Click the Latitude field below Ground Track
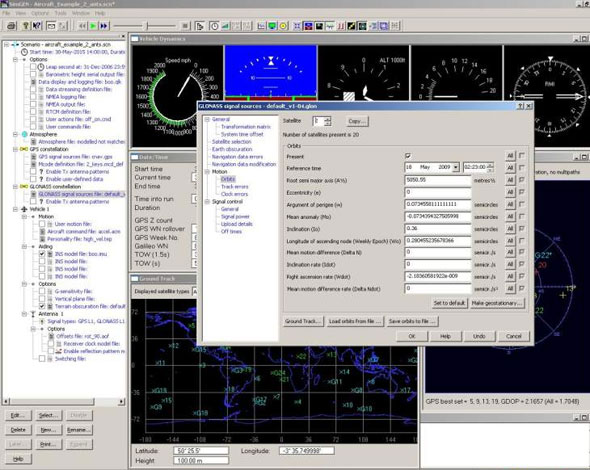The width and height of the screenshot is (590, 470). 201,450
